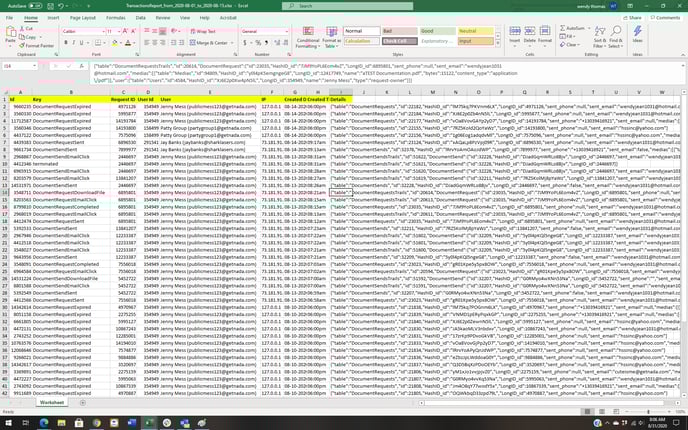The image size is (688, 430).
Task: Click the Paste icon in Clipboard group
Action: point(10,36)
